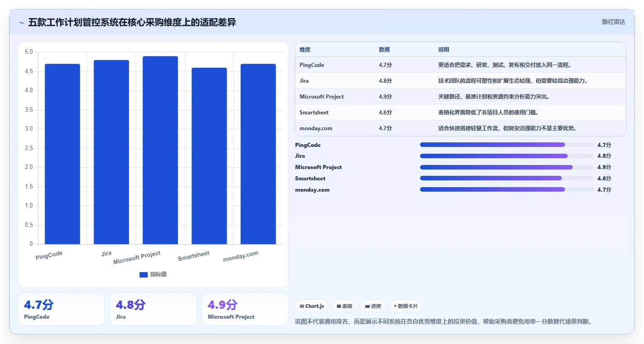Click the monday.com progress bar
644x344 pixels.
coord(507,190)
